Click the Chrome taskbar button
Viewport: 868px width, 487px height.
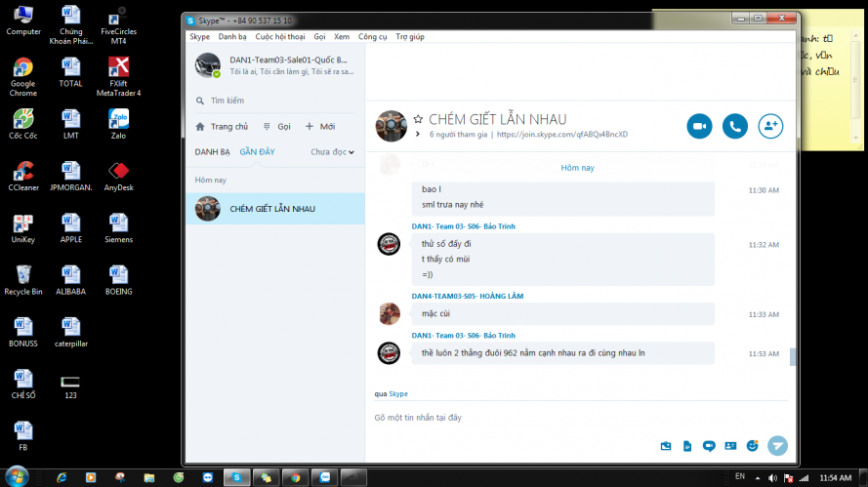point(296,477)
